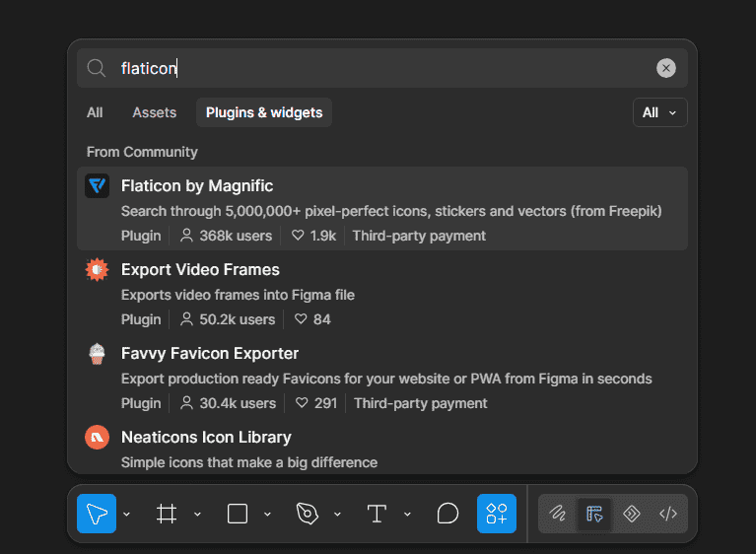Switch to Dev Mode code icon
Screen dimensions: 756x554
(668, 514)
